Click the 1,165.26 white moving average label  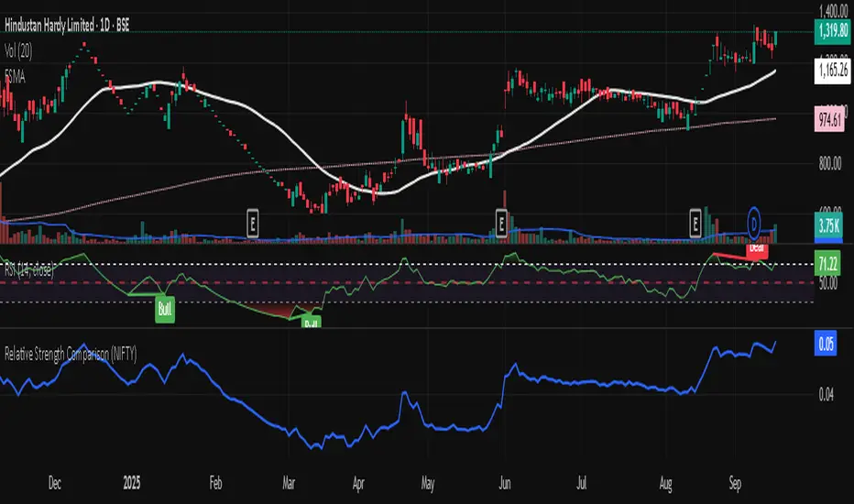[x=832, y=70]
